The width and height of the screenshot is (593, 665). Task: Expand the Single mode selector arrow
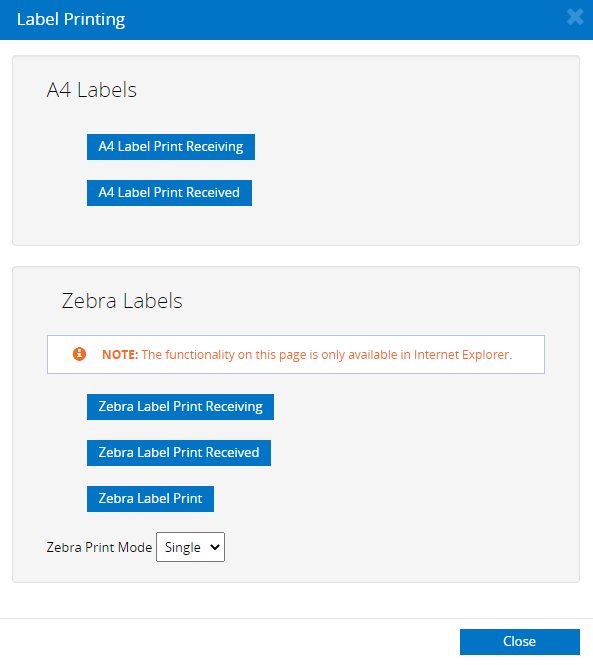[x=215, y=547]
